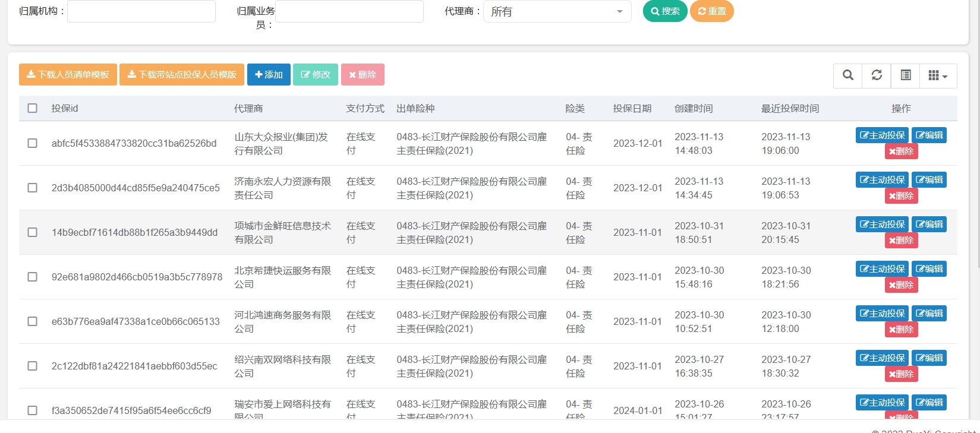Click the 修改 button
Viewport: 980px width, 433px height.
point(316,75)
